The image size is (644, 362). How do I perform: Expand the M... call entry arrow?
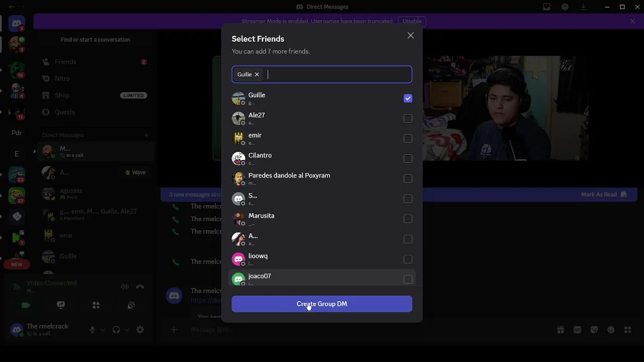(x=35, y=151)
